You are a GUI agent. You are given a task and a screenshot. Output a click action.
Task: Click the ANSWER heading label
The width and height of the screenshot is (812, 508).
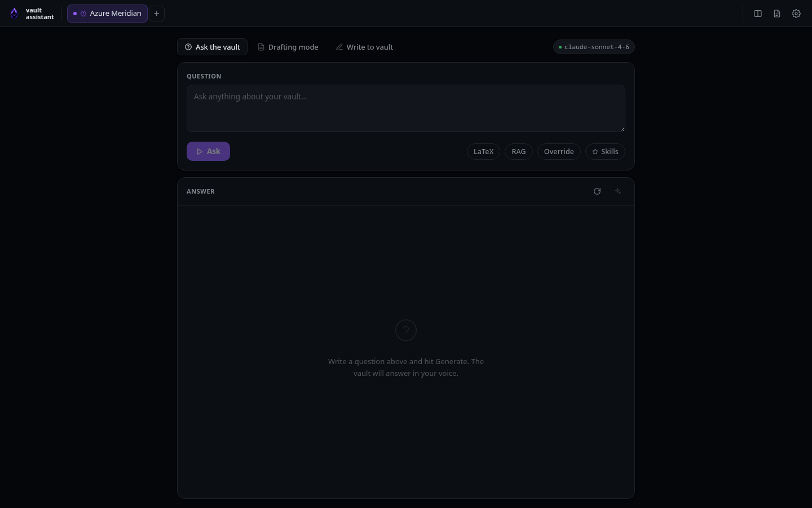(x=201, y=191)
